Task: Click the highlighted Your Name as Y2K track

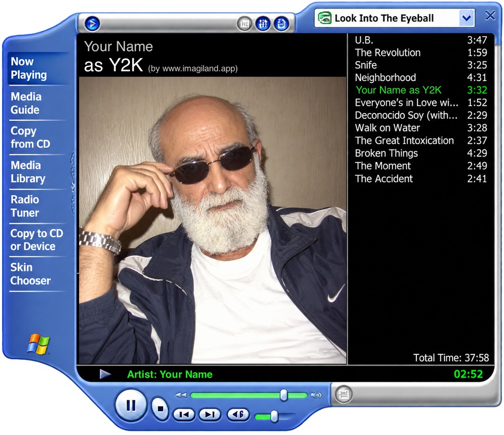Action: coord(421,90)
